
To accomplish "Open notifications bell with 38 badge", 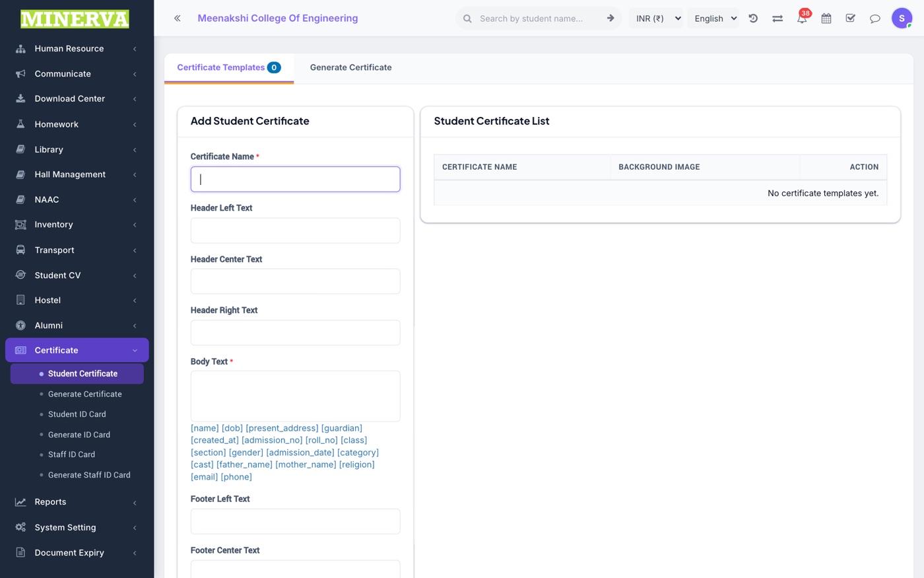I will [803, 17].
